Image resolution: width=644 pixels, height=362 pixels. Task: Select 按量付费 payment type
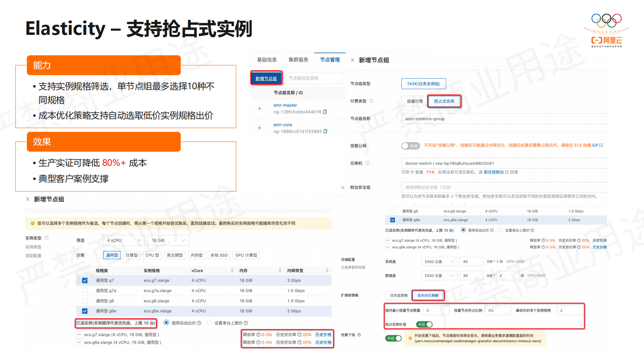pos(415,101)
